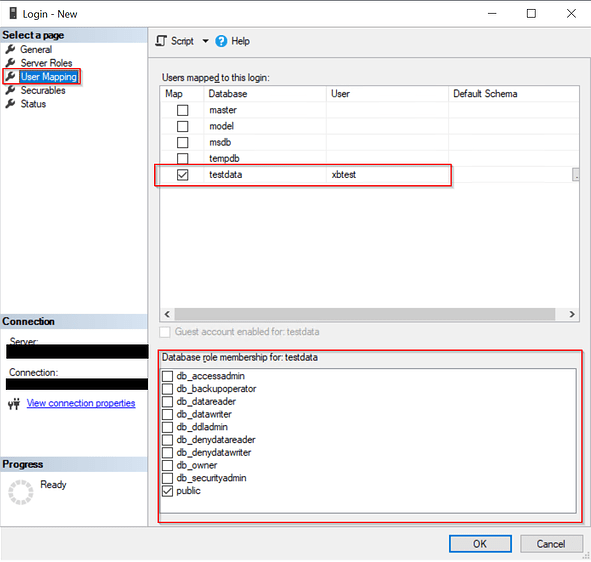Enable the db_datawriter role
The width and height of the screenshot is (591, 562).
tap(167, 415)
